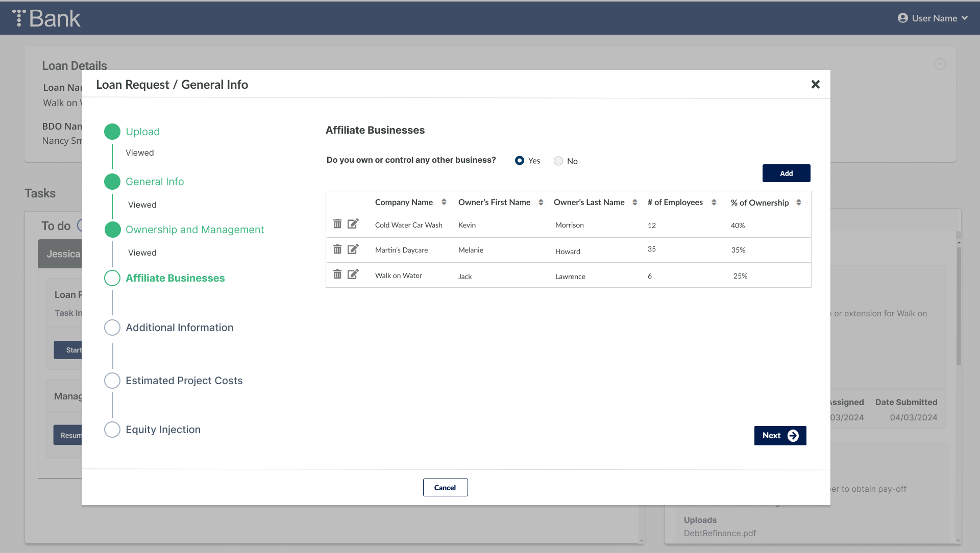980x553 pixels.
Task: Sort table by Company Name
Action: [444, 203]
